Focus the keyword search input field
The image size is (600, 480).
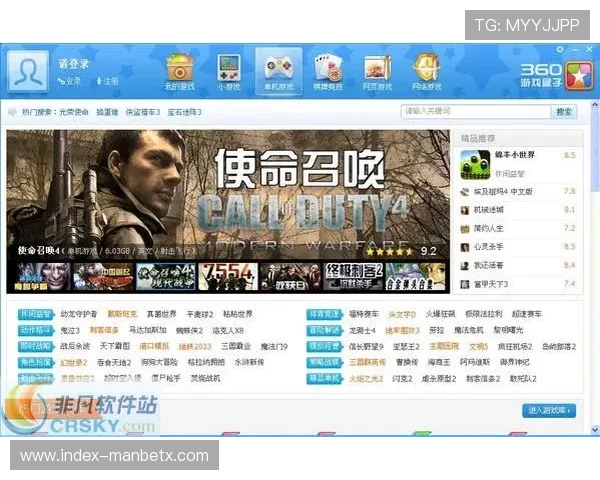[x=476, y=112]
